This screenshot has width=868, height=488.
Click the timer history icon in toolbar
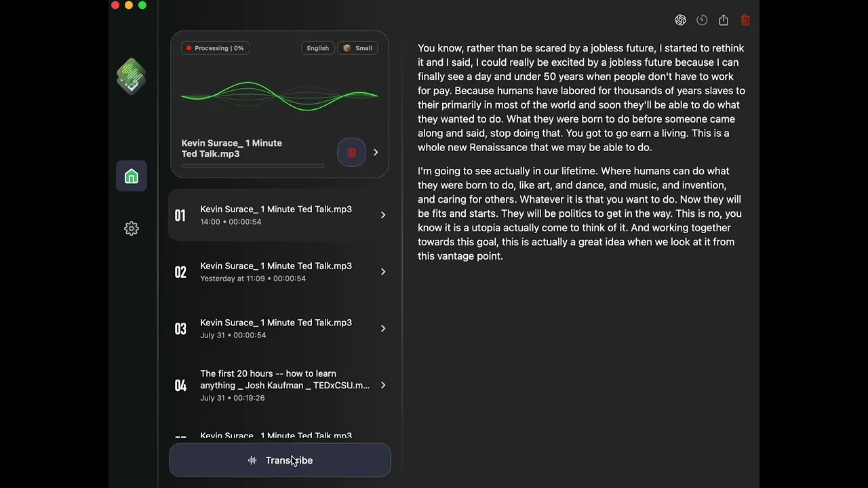(702, 20)
